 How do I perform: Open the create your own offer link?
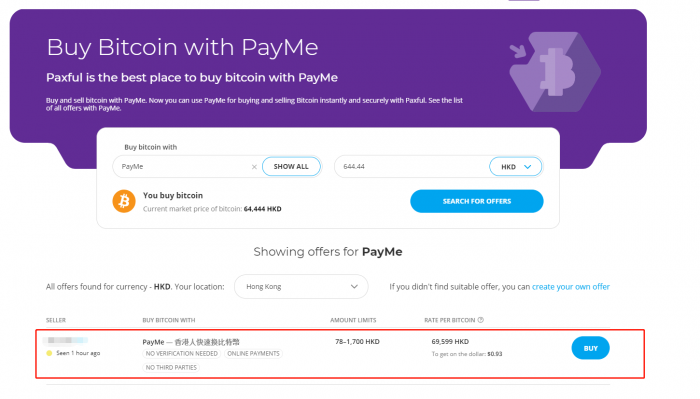[571, 287]
